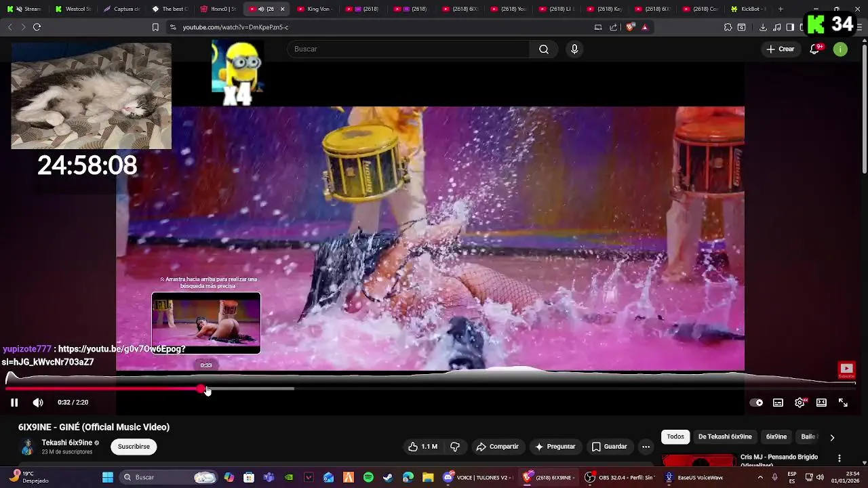Viewport: 868px width, 488px height.
Task: Dislike the video
Action: click(455, 447)
